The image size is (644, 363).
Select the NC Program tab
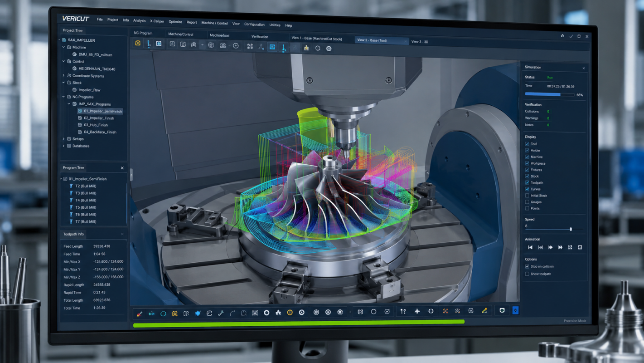(143, 33)
